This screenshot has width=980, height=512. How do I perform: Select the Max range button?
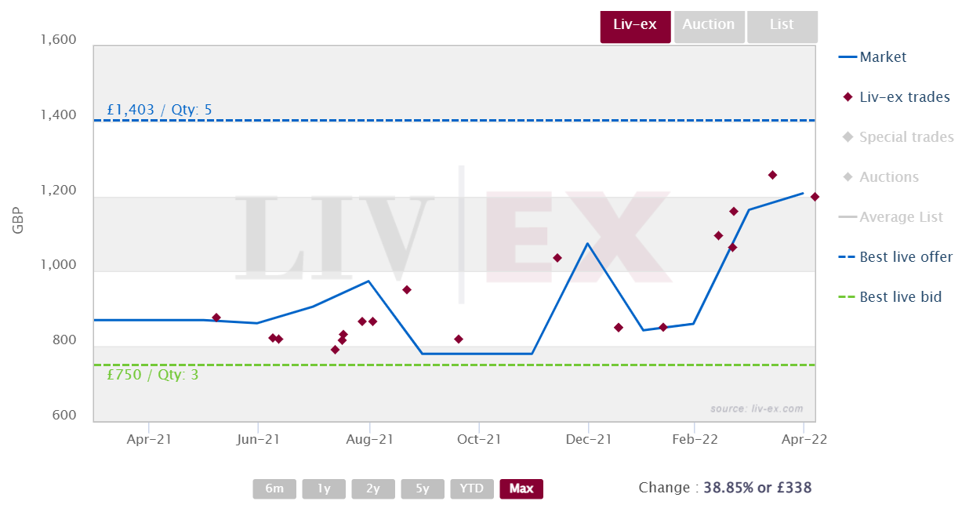click(x=521, y=488)
